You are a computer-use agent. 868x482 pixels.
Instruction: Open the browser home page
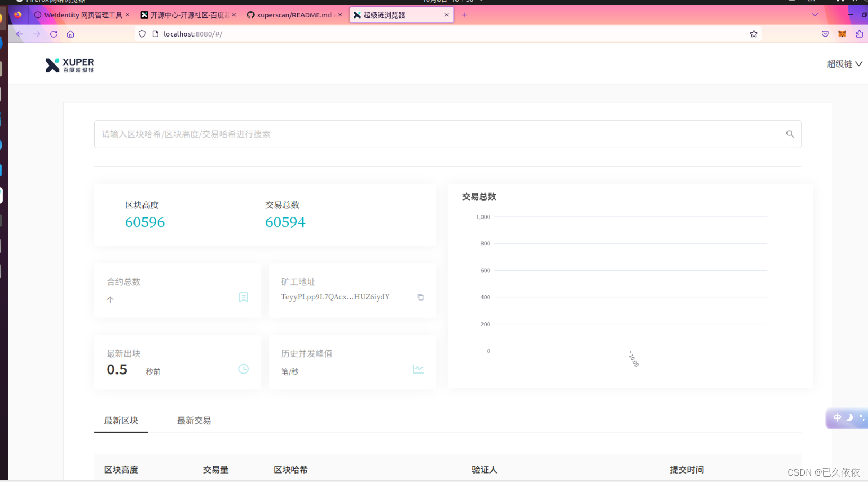pyautogui.click(x=70, y=34)
